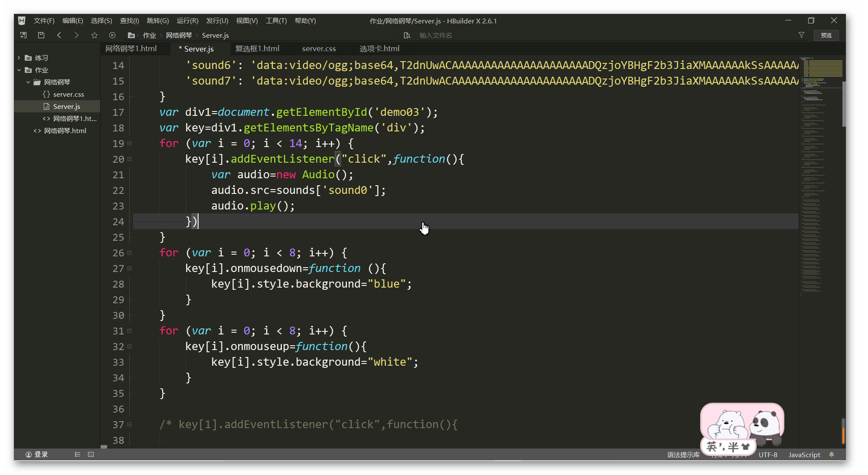
Task: Open the 查找(I) menu
Action: click(x=129, y=20)
